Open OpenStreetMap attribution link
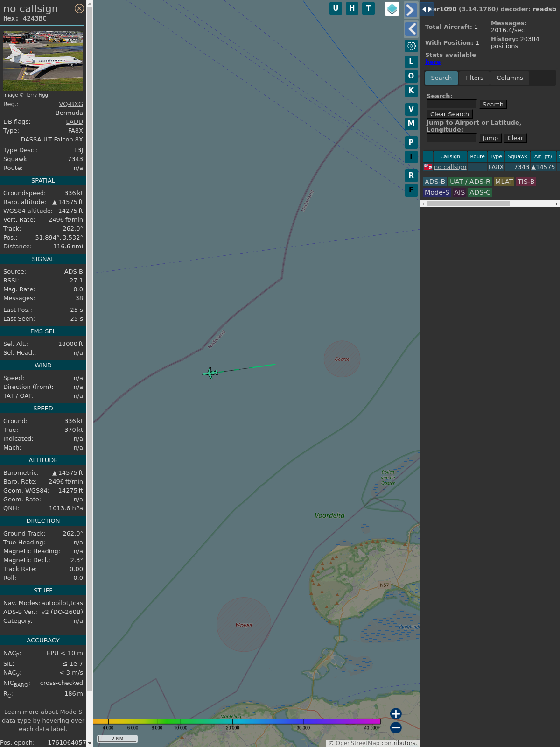The width and height of the screenshot is (560, 747). pyautogui.click(x=357, y=743)
